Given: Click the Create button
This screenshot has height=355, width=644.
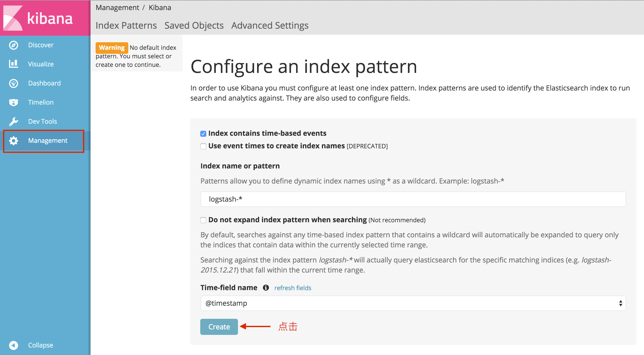Looking at the screenshot, I should pyautogui.click(x=219, y=327).
